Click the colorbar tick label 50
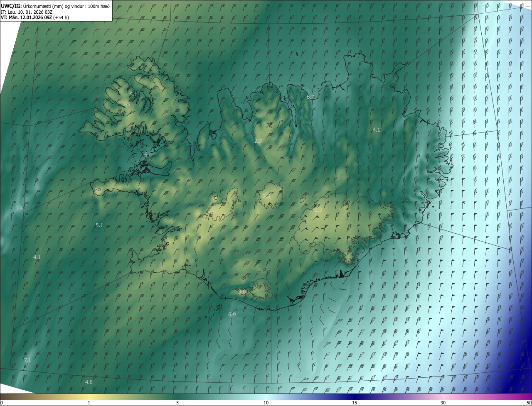Image resolution: width=532 pixels, height=406 pixels. pos(528,403)
